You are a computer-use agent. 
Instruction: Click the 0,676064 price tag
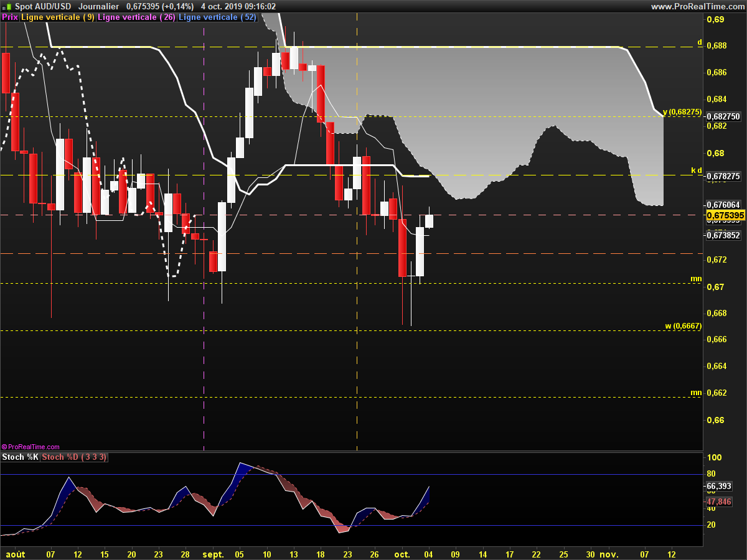(x=723, y=205)
